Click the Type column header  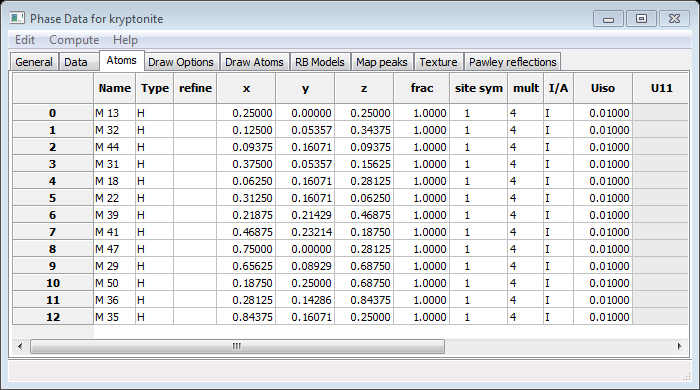(x=155, y=88)
